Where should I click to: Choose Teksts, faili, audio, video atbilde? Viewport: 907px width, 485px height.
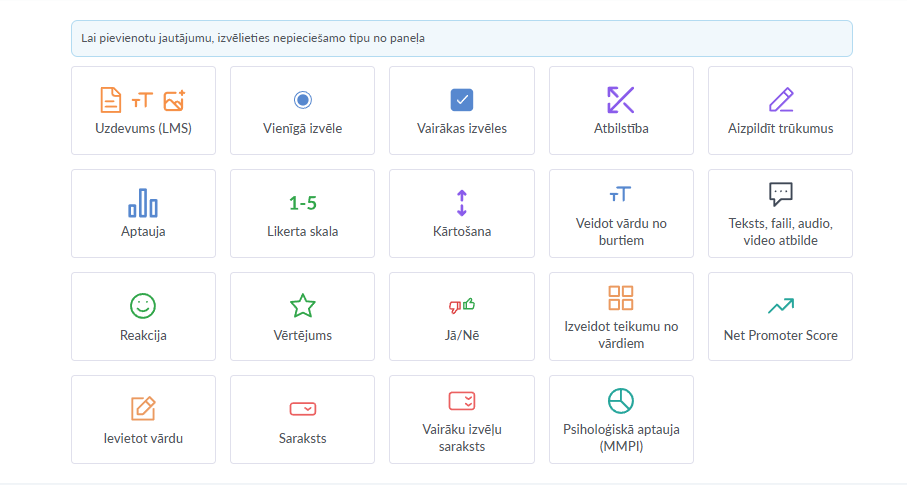[x=780, y=214]
